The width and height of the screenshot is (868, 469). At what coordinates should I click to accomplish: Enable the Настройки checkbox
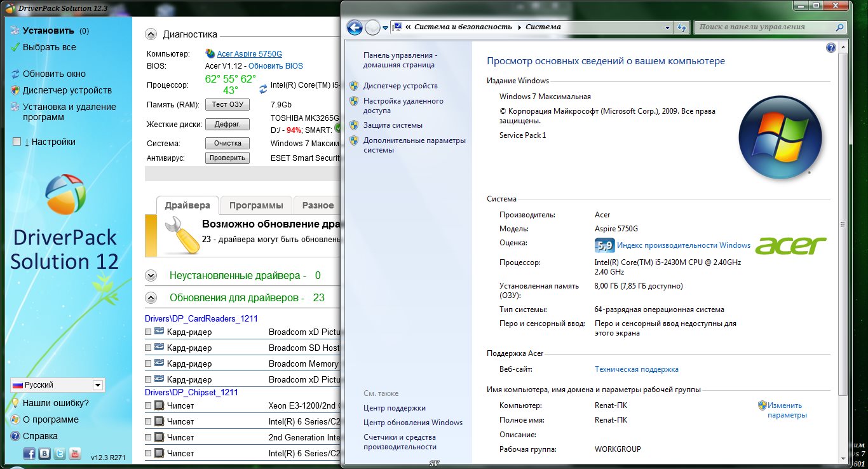(17, 142)
